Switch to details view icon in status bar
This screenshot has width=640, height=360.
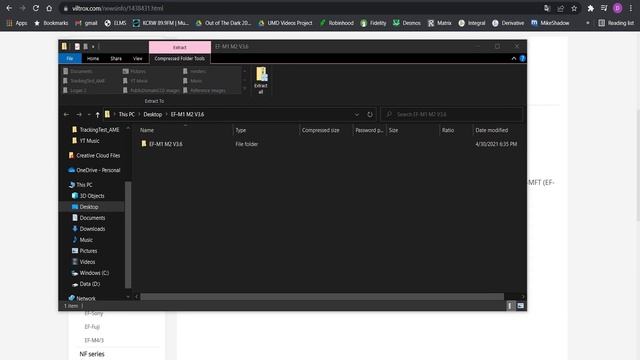coord(510,306)
